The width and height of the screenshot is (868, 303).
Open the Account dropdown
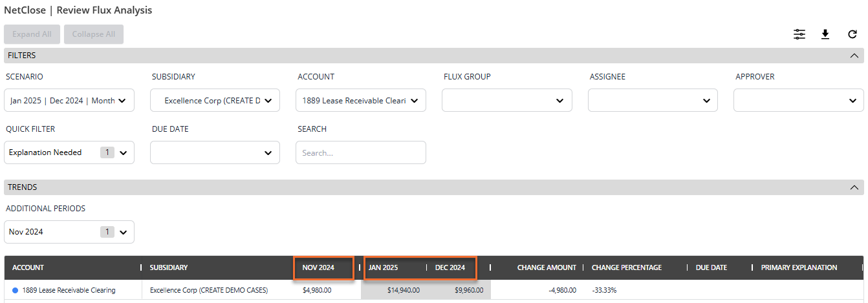361,100
